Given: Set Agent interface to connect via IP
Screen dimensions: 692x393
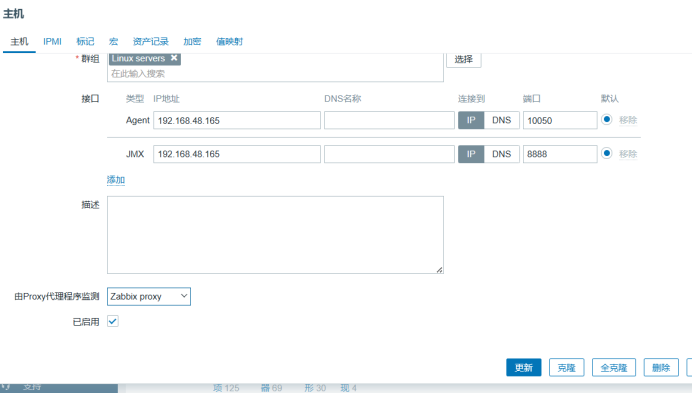Looking at the screenshot, I should click(x=471, y=121).
